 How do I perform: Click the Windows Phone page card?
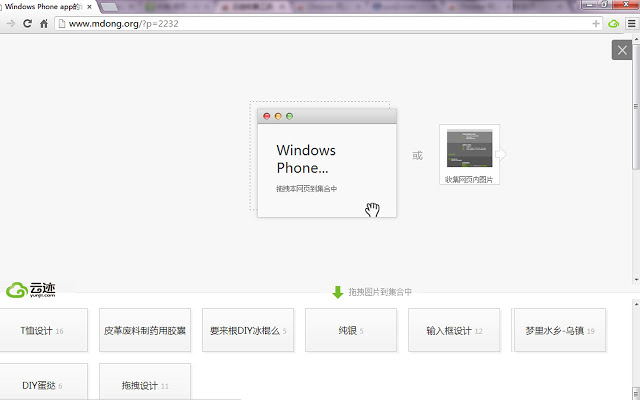(327, 163)
